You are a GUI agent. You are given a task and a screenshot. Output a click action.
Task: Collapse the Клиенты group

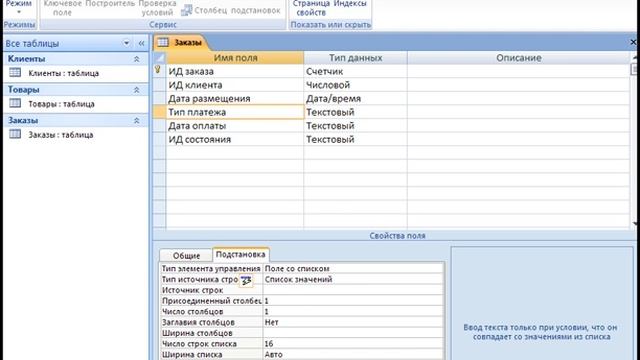coord(137,59)
